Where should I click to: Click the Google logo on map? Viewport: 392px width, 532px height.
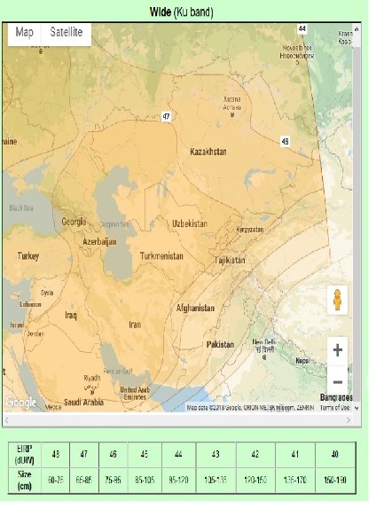(20, 402)
